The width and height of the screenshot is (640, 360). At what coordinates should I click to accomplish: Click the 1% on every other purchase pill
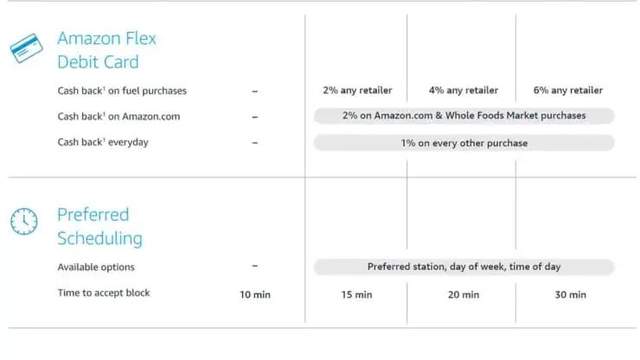(464, 143)
